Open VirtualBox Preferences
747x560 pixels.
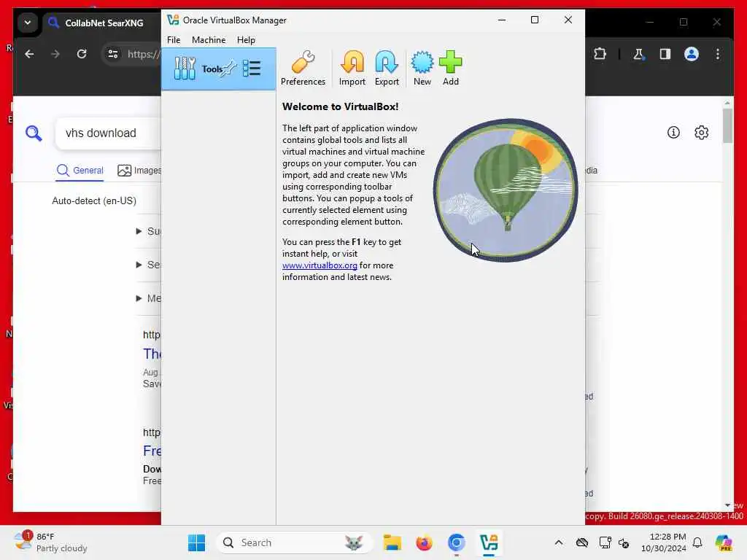303,69
